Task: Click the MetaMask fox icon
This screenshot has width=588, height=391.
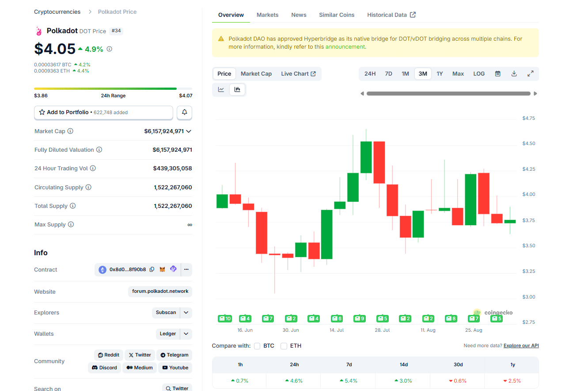Action: click(x=162, y=269)
